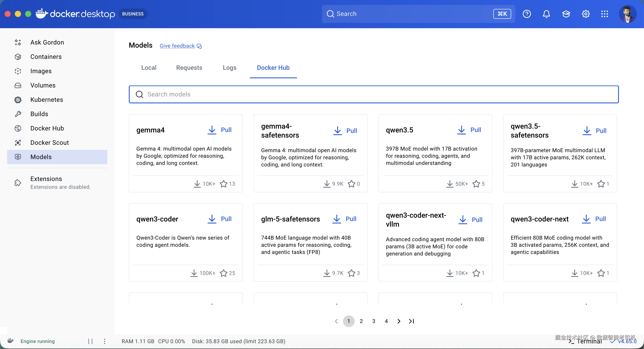Go to page 2 of models

[x=361, y=321]
